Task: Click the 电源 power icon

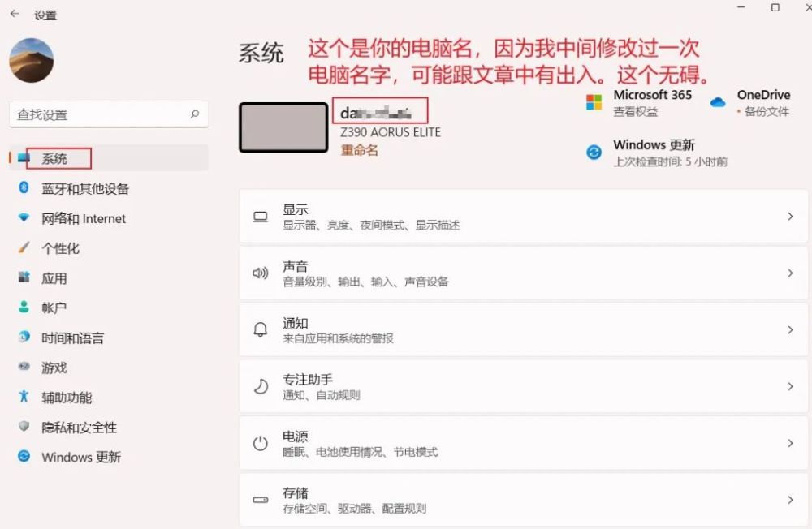Action: tap(261, 443)
